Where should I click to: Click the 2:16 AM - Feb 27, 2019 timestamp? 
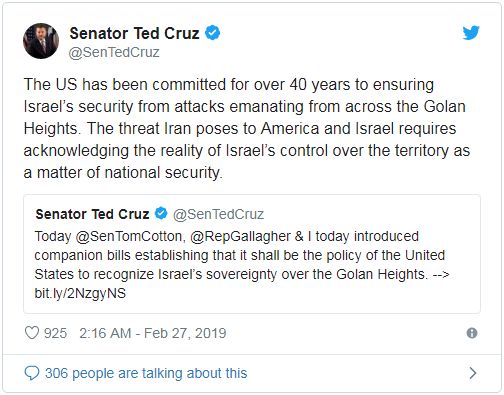(153, 333)
